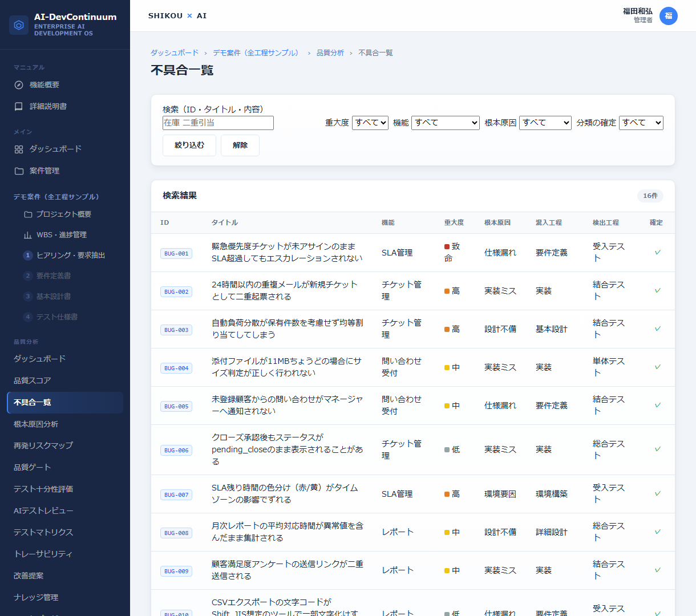Open 品質スコア in the sidebar
Image resolution: width=696 pixels, height=616 pixels.
tap(65, 381)
